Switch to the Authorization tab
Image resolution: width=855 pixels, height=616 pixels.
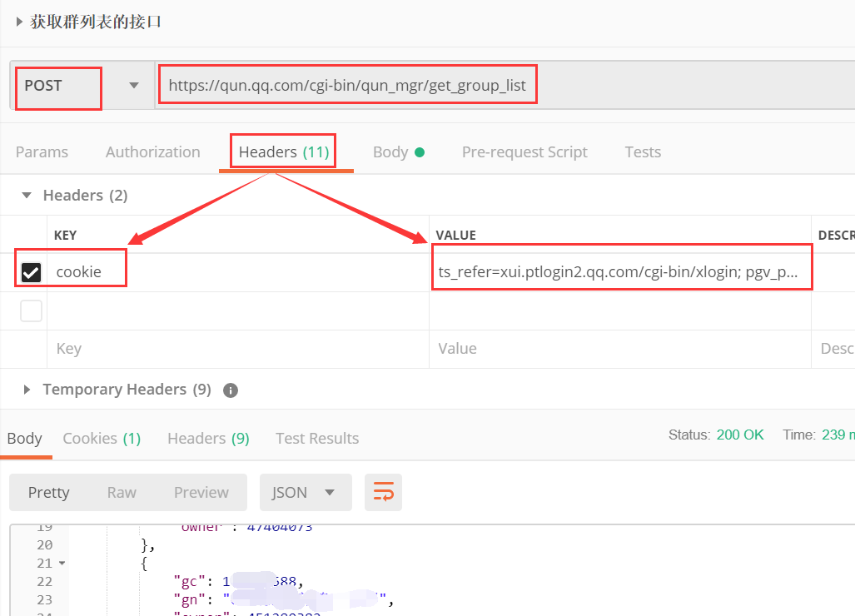point(152,152)
